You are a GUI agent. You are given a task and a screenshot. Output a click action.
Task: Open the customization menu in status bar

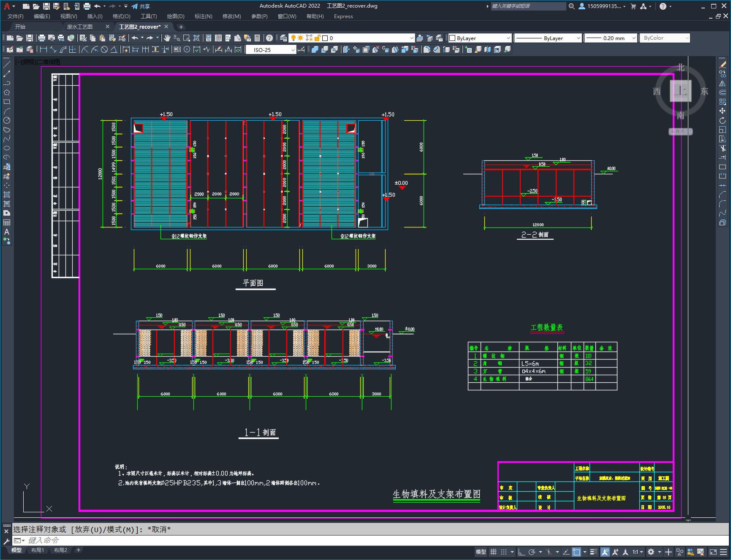click(723, 552)
